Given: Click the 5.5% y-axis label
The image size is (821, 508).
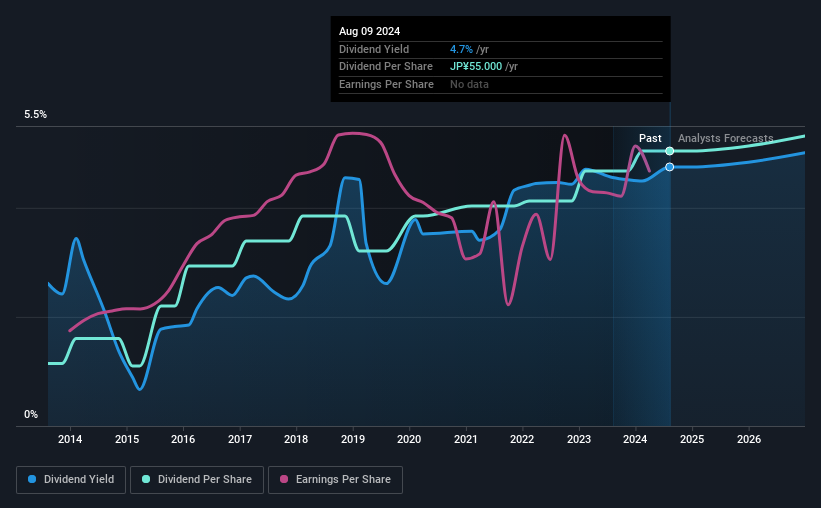Looking at the screenshot, I should (35, 114).
